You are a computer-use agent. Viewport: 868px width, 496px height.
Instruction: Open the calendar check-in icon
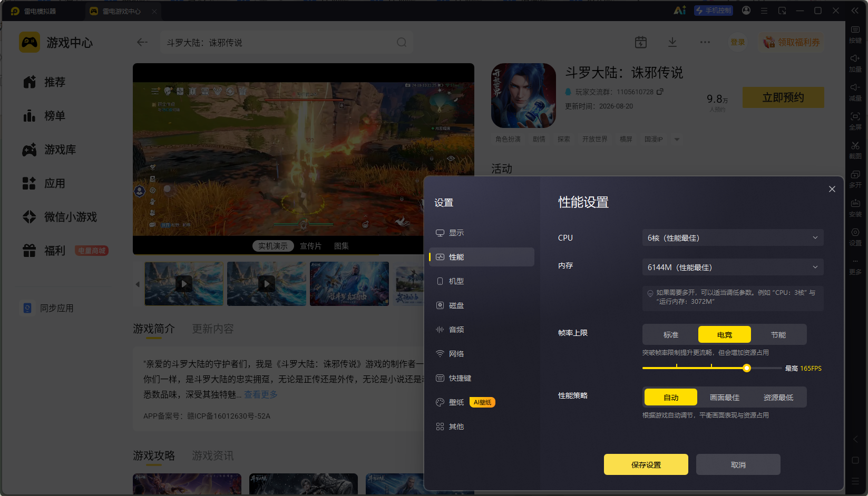[x=641, y=42]
